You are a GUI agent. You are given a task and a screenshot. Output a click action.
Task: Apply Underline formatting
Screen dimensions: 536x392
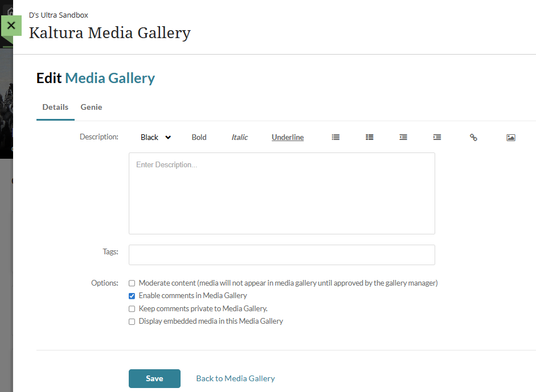coord(288,137)
